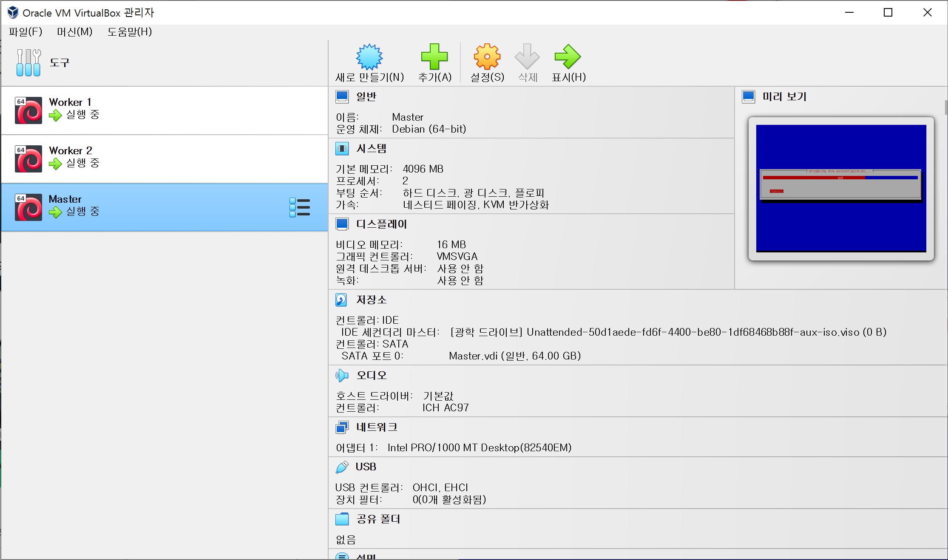Image resolution: width=948 pixels, height=560 pixels.
Task: Open the System (시스템) section header link
Action: [372, 149]
